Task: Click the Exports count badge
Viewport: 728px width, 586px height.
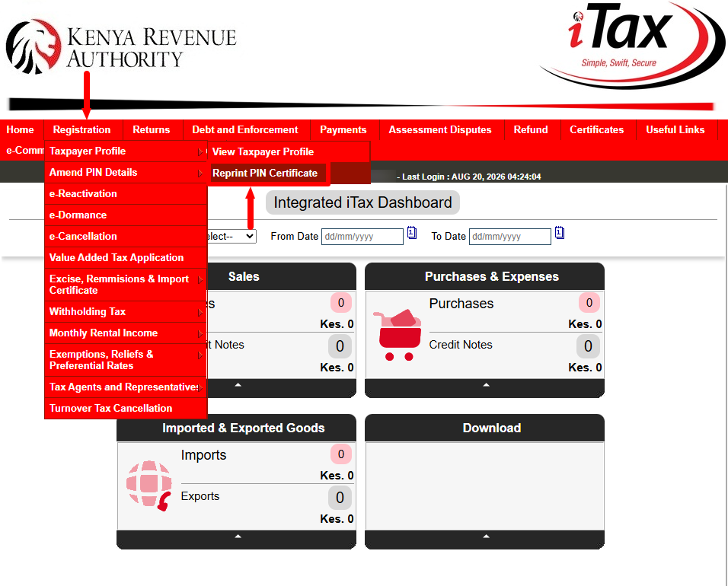Action: pos(340,498)
